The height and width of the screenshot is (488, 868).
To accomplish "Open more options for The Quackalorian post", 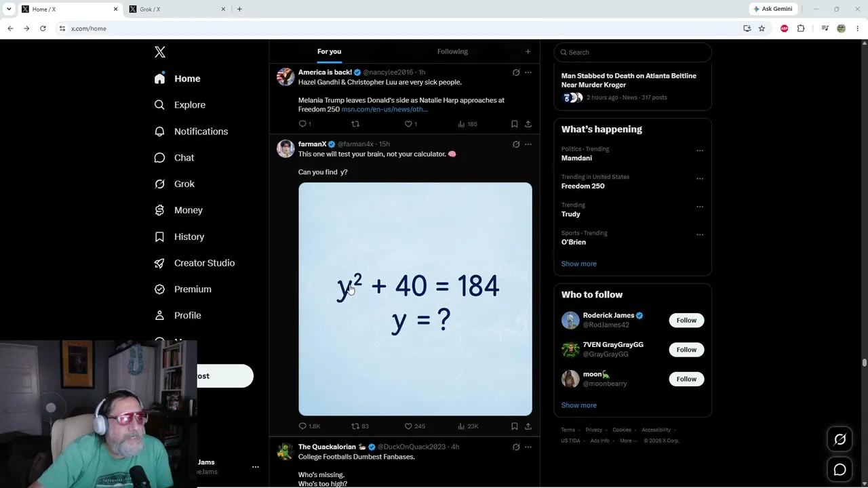I will pos(528,447).
